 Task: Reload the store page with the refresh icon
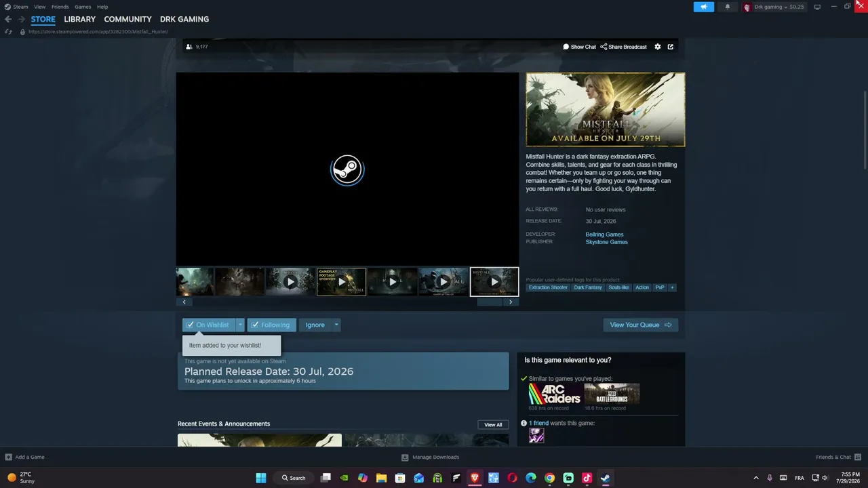pos(8,32)
